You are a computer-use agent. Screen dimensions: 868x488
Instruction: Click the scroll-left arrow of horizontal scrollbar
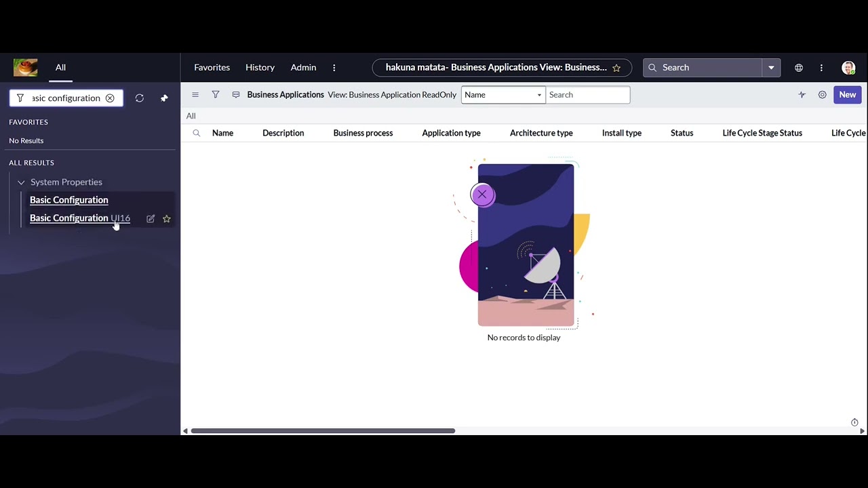(185, 431)
